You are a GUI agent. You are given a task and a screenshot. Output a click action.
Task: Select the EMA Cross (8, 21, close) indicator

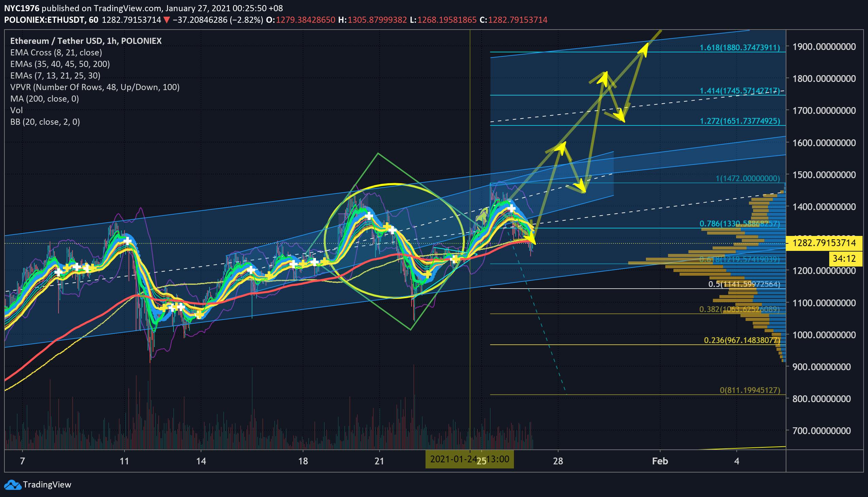[x=56, y=53]
